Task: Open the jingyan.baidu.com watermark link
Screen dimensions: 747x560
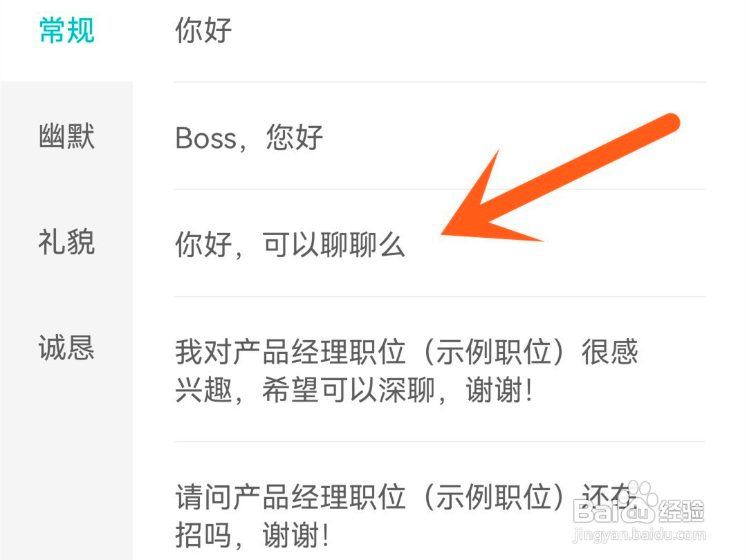Action: [638, 534]
